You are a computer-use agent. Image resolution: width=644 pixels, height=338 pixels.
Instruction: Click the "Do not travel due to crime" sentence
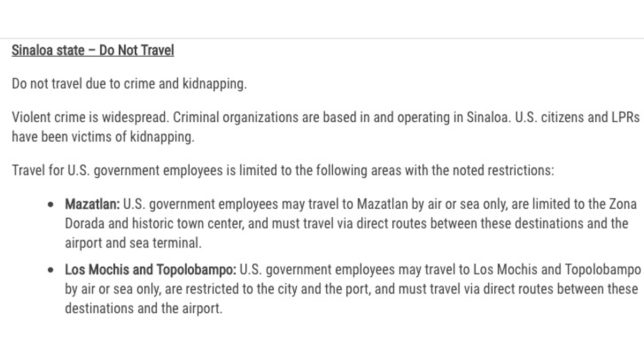pos(129,84)
